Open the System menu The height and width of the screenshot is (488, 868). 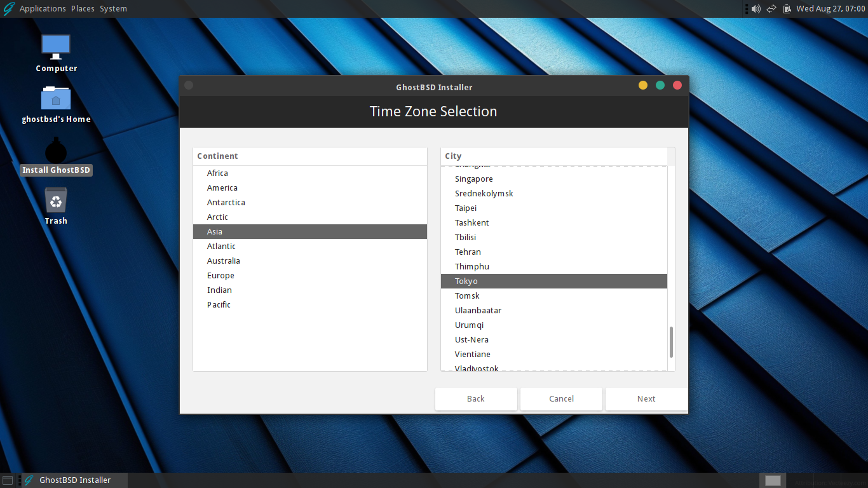point(113,9)
